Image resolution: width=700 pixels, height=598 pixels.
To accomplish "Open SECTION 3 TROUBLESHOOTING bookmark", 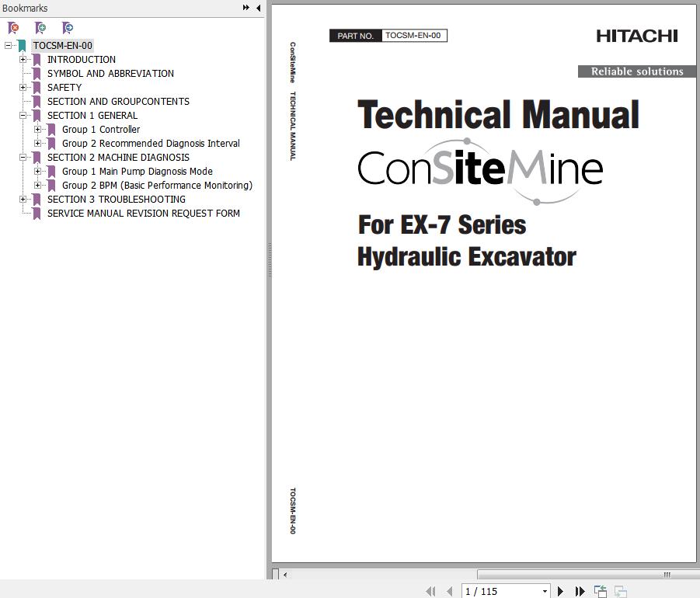I will [x=117, y=199].
